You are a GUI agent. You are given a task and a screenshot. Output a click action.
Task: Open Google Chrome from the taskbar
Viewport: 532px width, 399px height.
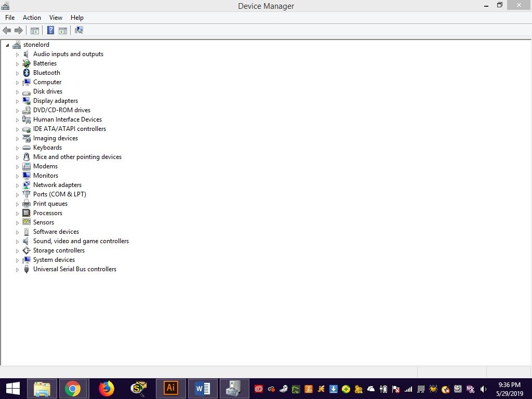click(x=73, y=388)
